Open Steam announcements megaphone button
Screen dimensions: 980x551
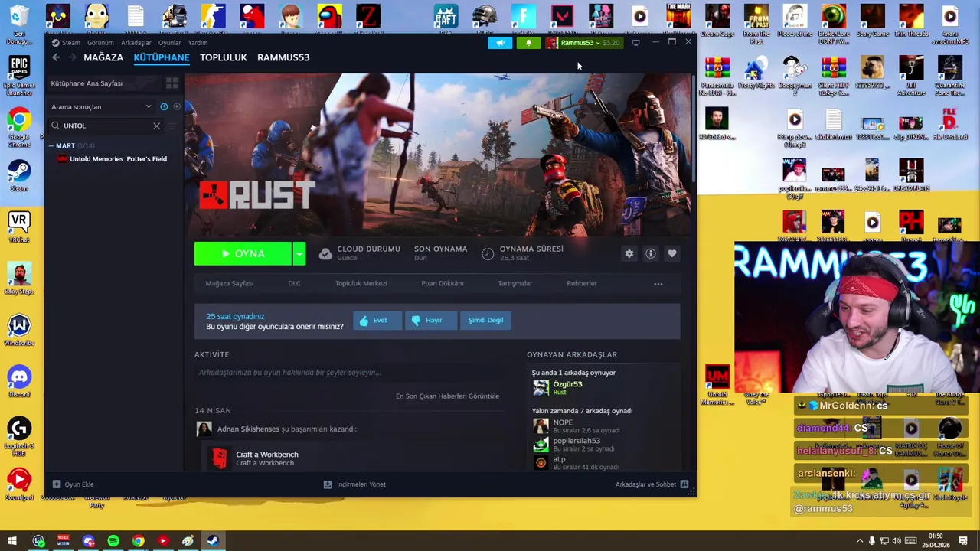(500, 43)
